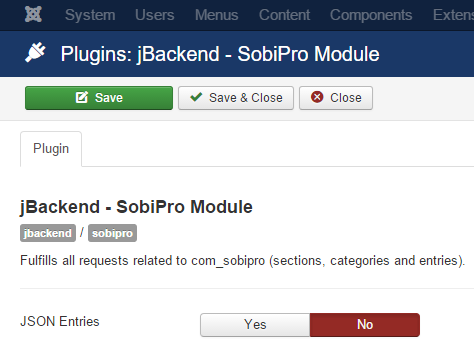Image resolution: width=474 pixels, height=361 pixels.
Task: Open the Content menu
Action: [x=285, y=15]
